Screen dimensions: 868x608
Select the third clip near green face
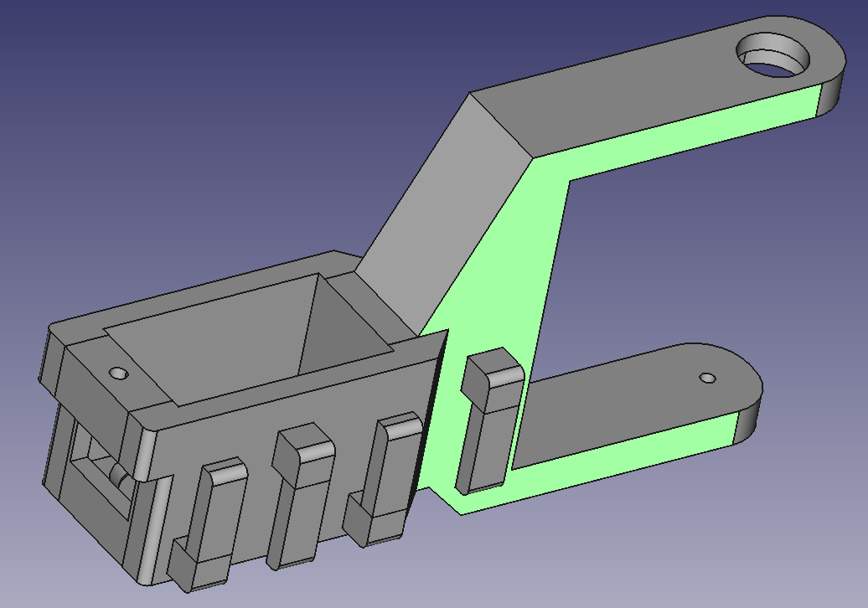coord(390,477)
